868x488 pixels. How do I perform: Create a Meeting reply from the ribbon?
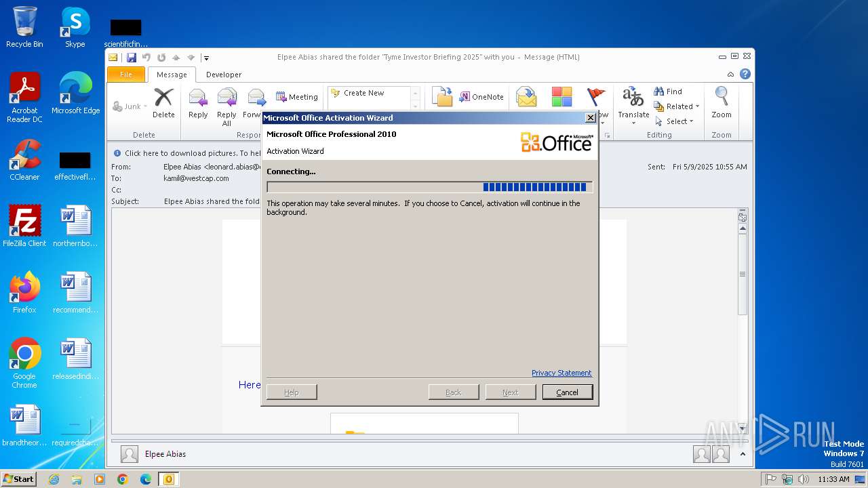tap(296, 97)
